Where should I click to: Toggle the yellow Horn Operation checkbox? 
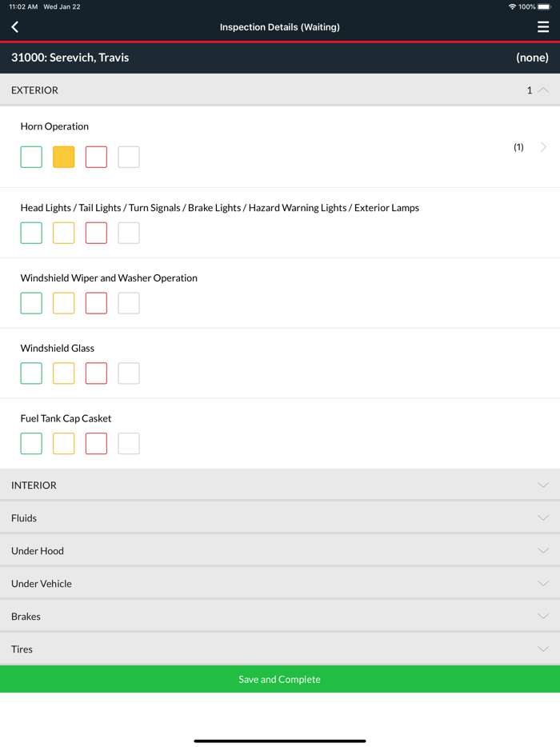coord(64,157)
